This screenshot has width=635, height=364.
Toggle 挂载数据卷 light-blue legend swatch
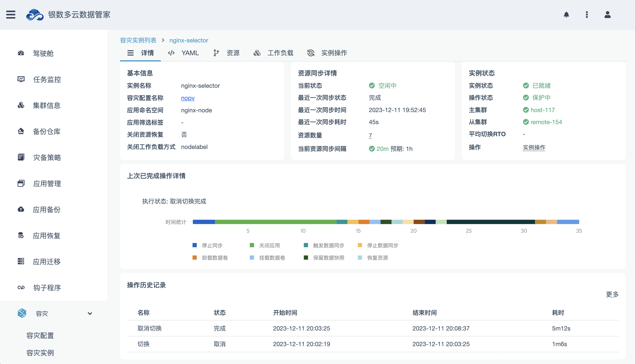[x=252, y=257]
